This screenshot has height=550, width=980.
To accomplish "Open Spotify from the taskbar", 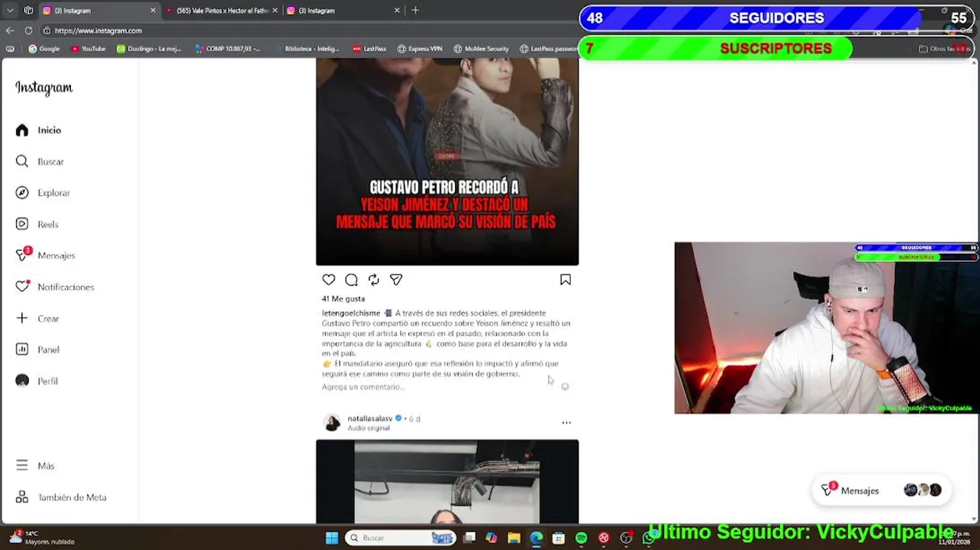I will click(x=582, y=538).
